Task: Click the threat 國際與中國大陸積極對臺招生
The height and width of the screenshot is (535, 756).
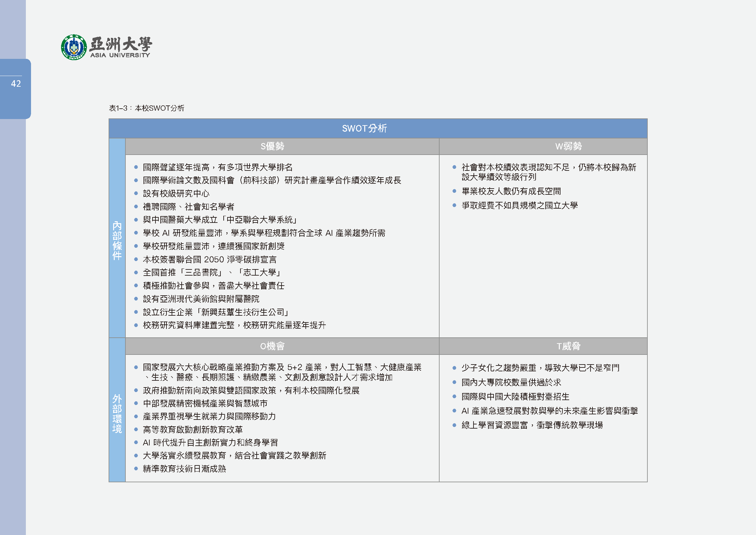Action: pos(516,396)
